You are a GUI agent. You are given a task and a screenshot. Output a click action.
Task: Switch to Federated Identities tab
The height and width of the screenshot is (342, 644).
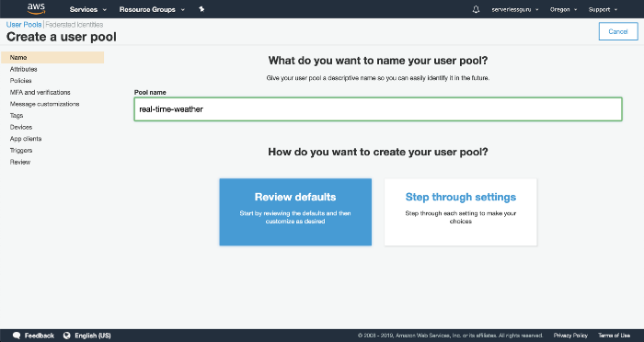coord(74,25)
